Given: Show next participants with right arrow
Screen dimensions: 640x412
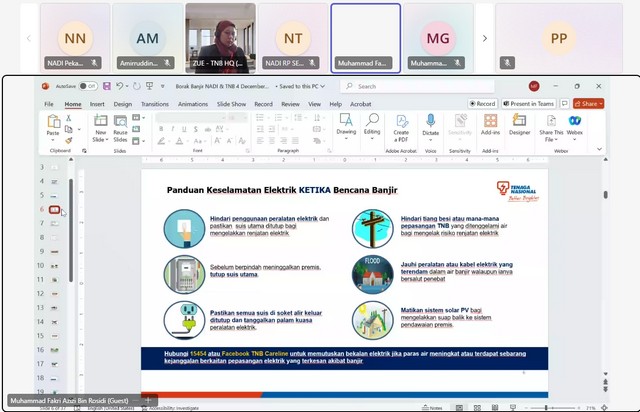Looking at the screenshot, I should click(485, 38).
